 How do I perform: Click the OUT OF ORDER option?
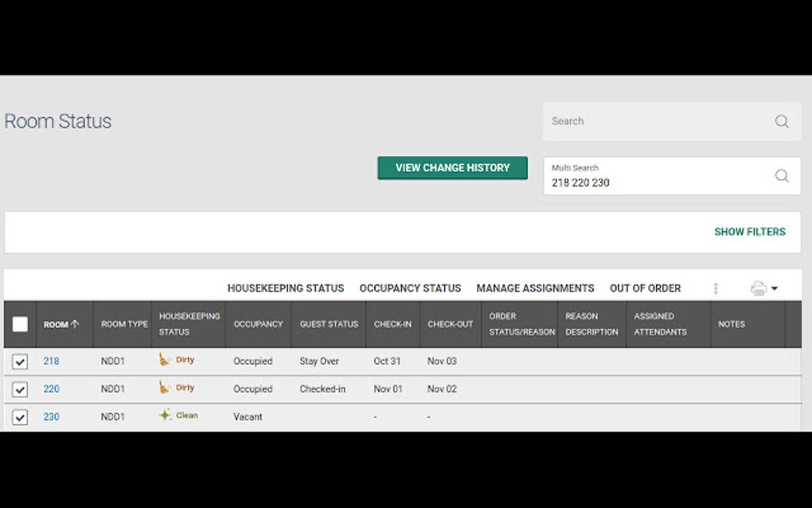(x=645, y=288)
